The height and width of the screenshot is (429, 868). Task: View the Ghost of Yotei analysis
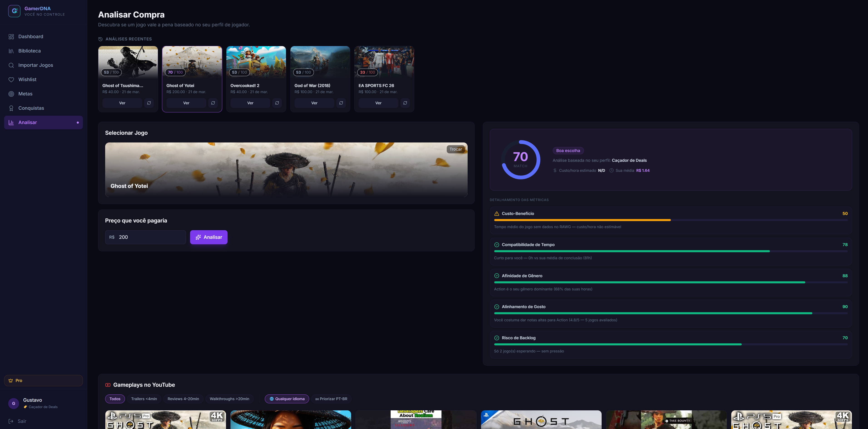click(186, 103)
